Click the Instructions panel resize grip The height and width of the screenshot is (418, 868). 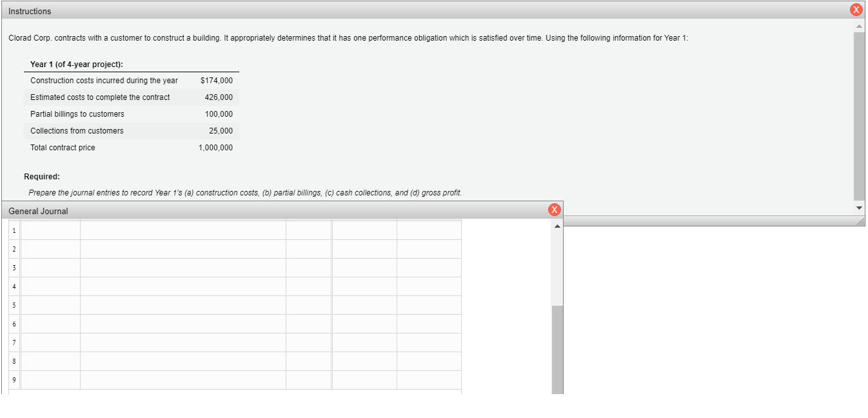(860, 221)
